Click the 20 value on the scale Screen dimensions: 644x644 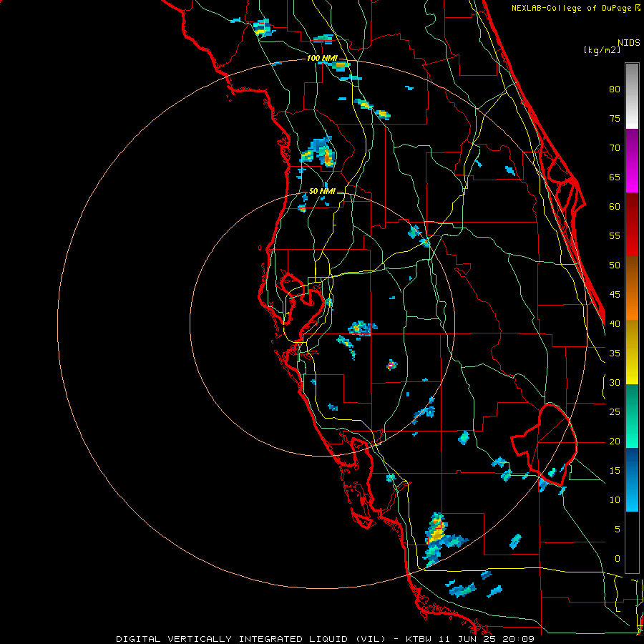point(615,441)
